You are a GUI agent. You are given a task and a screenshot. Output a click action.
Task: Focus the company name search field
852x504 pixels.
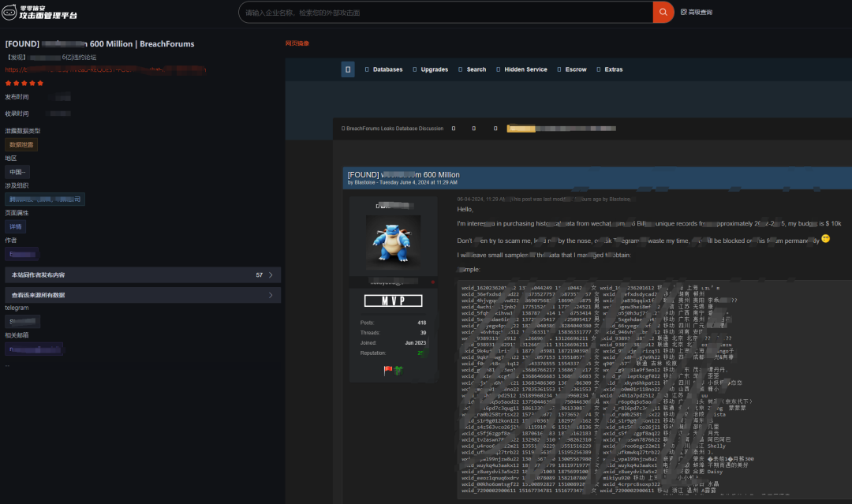point(446,12)
